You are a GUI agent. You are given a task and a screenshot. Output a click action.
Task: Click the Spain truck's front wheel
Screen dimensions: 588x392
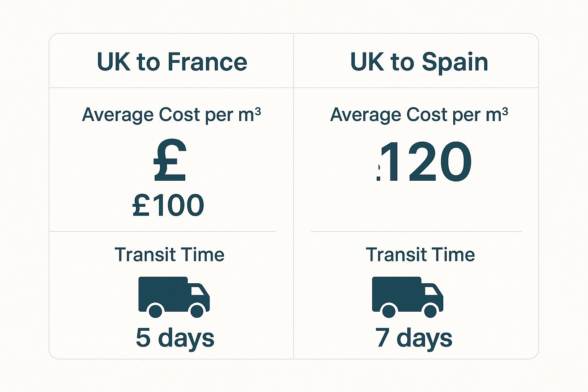click(430, 310)
